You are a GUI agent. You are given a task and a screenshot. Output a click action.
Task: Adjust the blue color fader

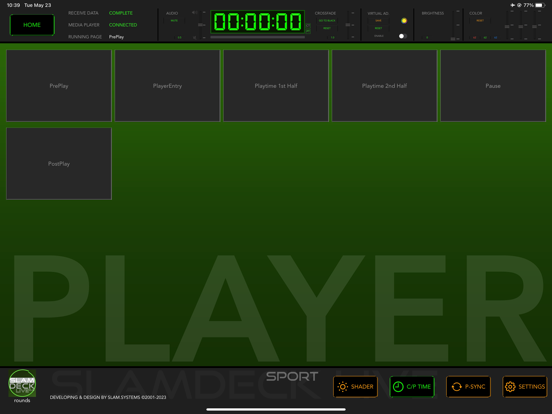(534, 26)
